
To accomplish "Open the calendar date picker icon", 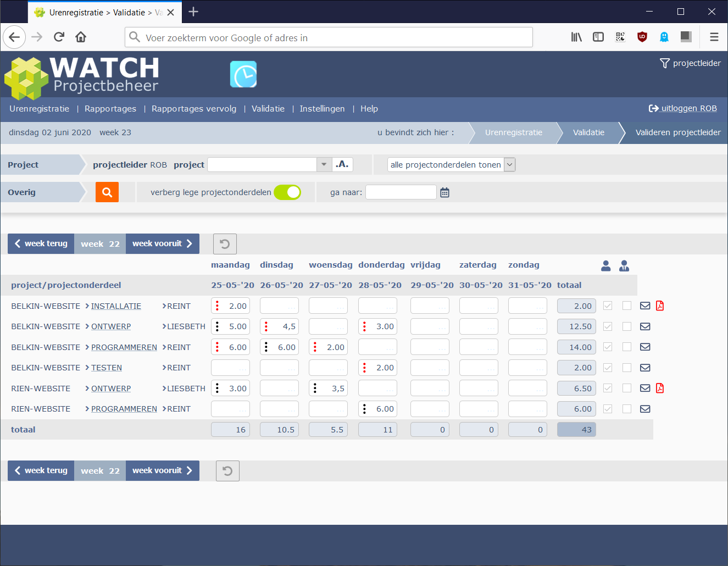I will pyautogui.click(x=445, y=192).
